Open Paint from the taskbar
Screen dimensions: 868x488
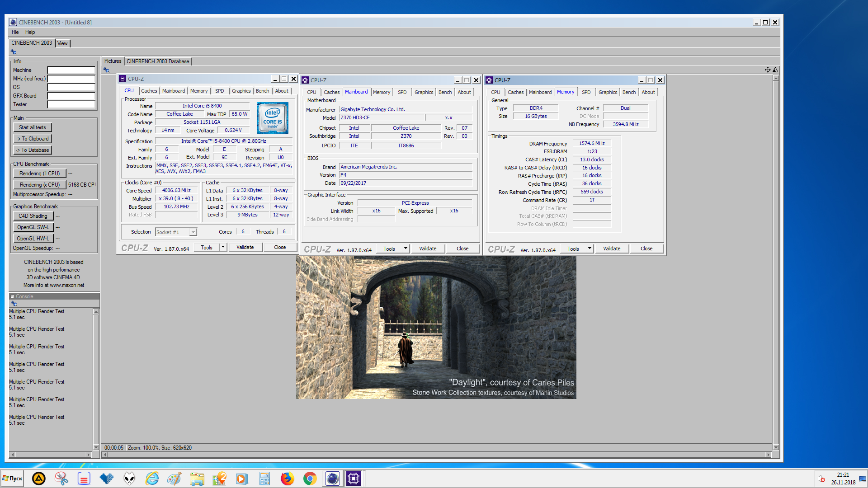174,479
